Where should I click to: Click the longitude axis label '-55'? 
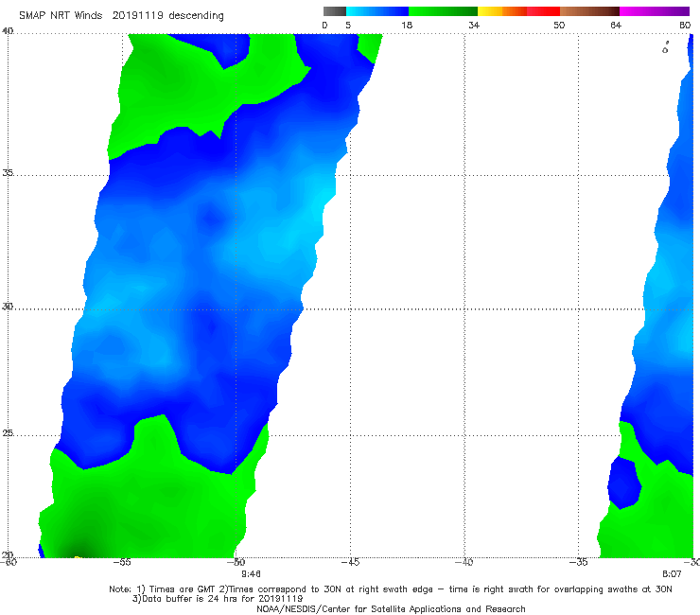point(122,562)
